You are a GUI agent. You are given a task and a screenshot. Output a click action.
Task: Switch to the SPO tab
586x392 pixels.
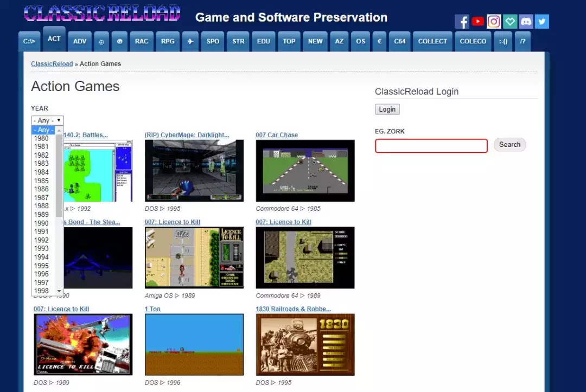[x=213, y=41]
